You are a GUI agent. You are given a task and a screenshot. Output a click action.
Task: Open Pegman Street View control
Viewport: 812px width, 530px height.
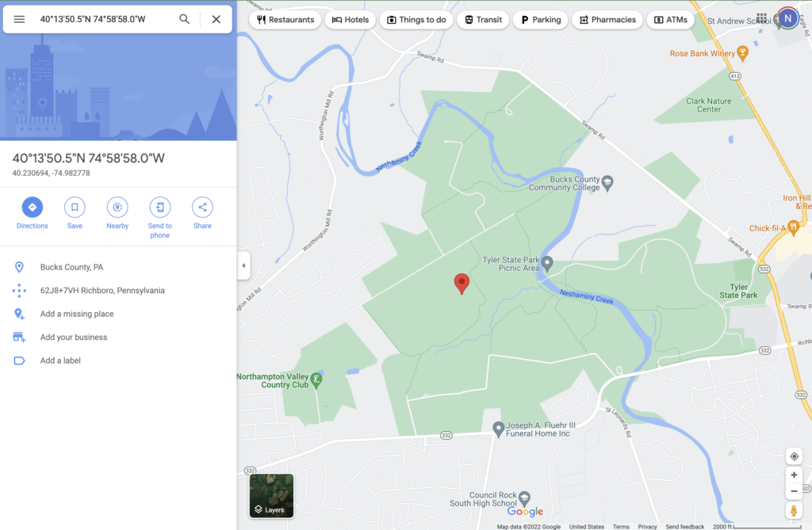(794, 510)
